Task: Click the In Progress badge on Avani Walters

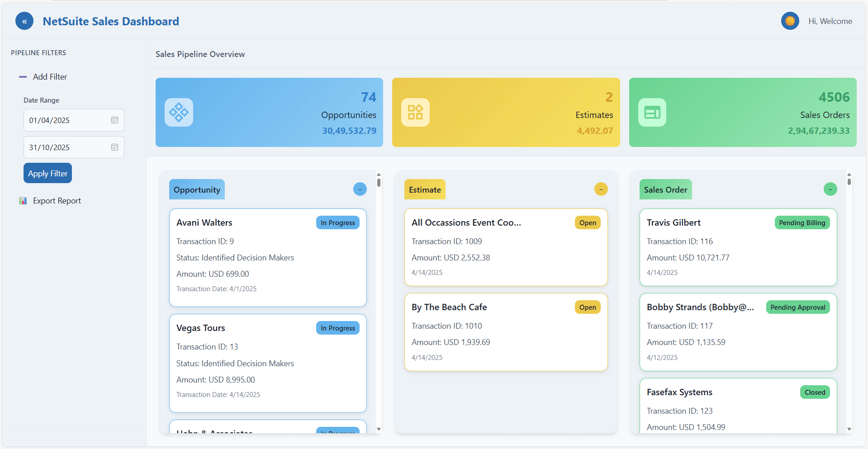Action: pos(337,222)
